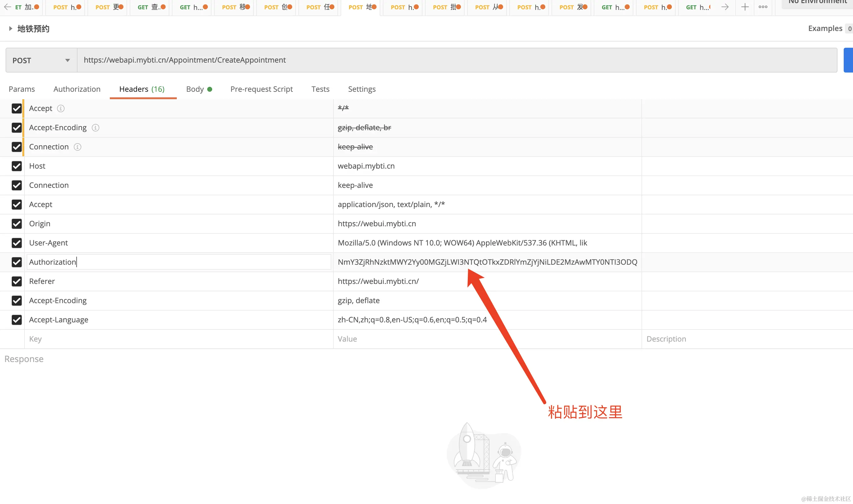This screenshot has width=853, height=504.
Task: Click the empty Key field in new row
Action: tap(178, 339)
